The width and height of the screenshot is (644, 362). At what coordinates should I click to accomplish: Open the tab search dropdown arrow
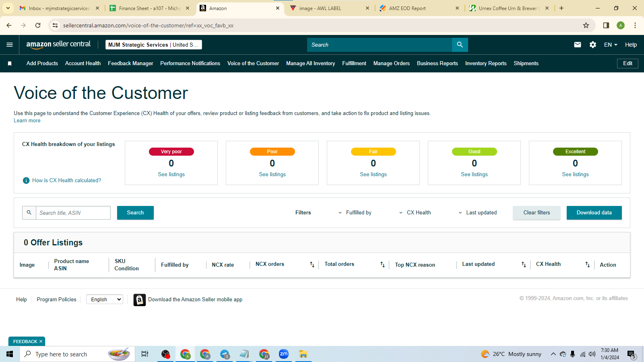[8, 8]
